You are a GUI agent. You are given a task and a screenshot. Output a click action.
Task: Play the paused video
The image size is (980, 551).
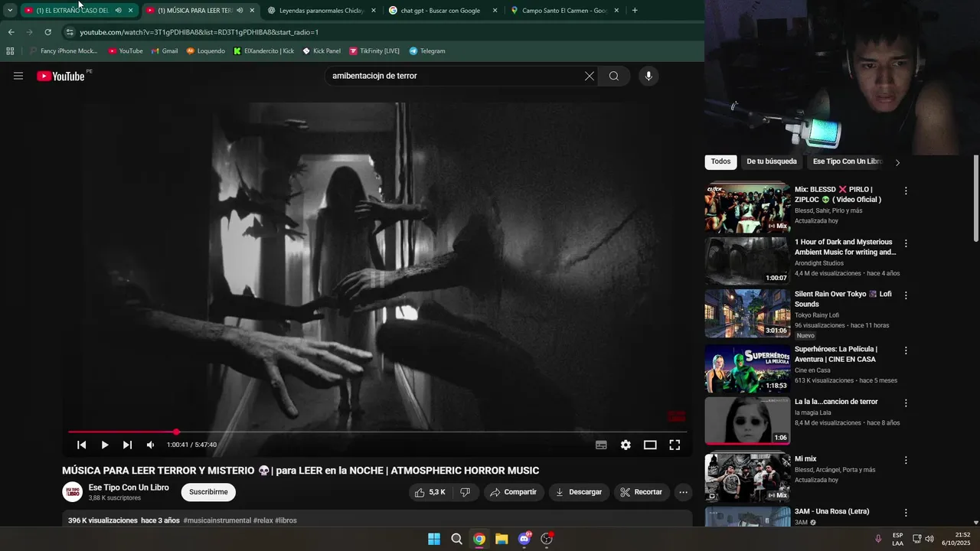pos(105,445)
